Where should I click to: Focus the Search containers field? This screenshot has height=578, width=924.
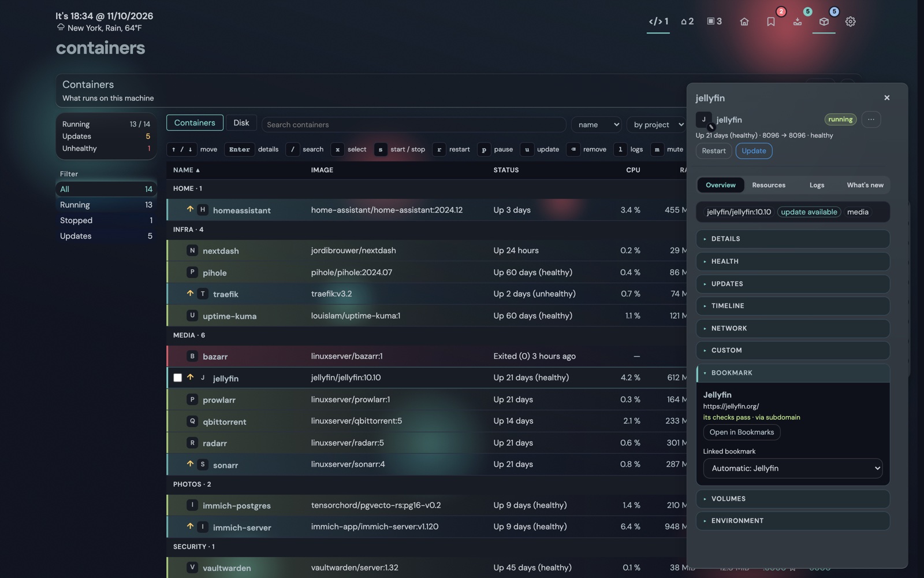pos(413,124)
